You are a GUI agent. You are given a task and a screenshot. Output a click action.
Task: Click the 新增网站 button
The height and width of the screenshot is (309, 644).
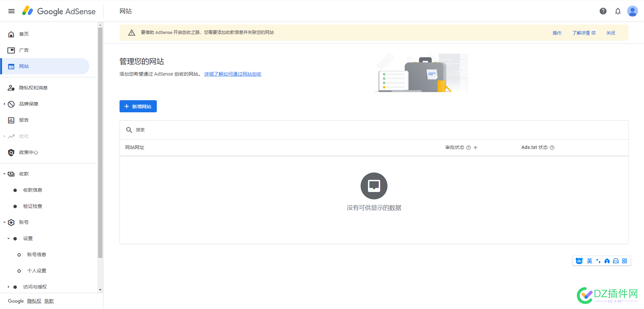point(138,106)
